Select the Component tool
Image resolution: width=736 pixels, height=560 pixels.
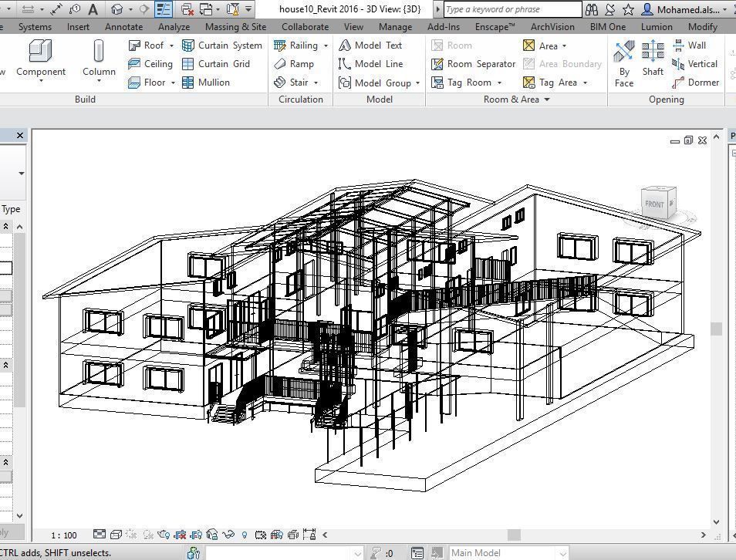point(41,61)
